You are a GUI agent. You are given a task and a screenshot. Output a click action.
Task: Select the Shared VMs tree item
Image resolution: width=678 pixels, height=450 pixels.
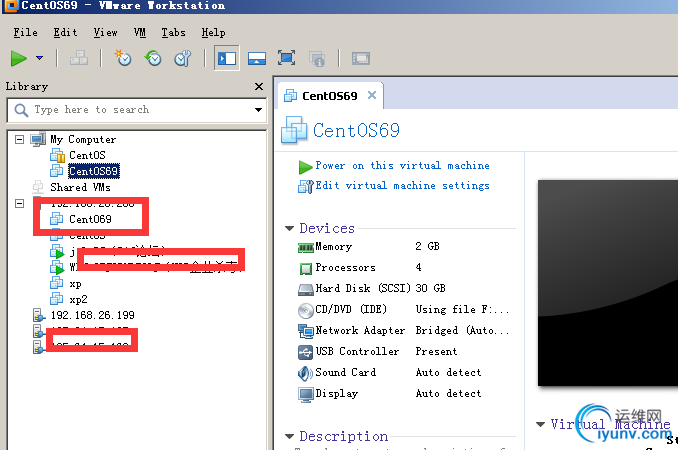tap(80, 187)
